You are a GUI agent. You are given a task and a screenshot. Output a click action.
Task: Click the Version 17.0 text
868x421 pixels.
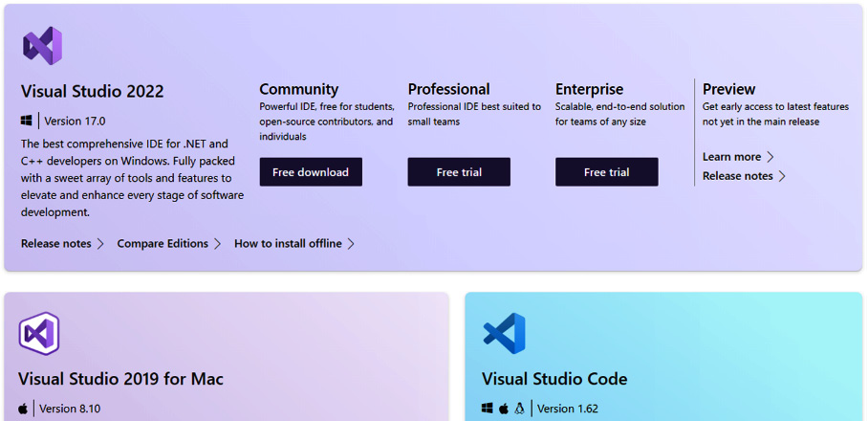pos(75,122)
